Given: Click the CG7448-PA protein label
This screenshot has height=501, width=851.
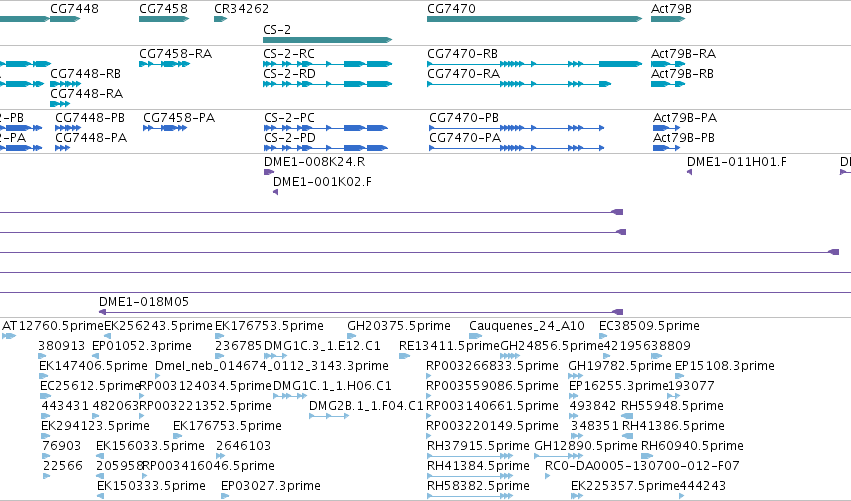Looking at the screenshot, I should 91,138.
